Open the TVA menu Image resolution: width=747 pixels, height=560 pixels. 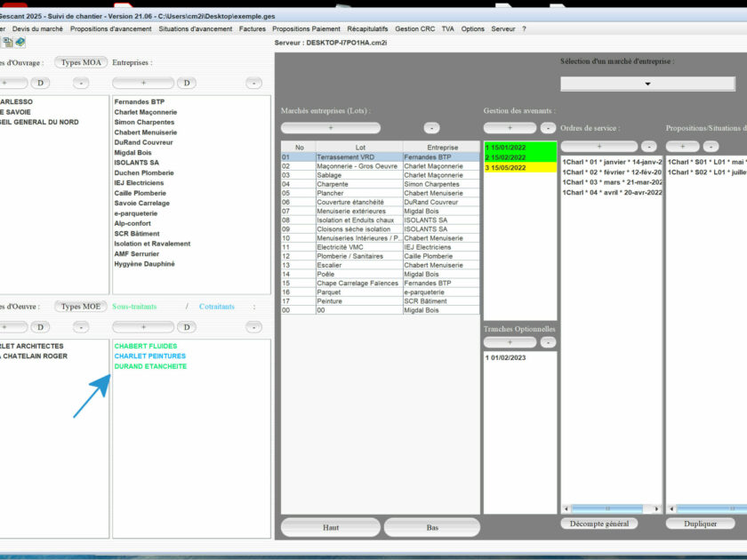click(448, 29)
